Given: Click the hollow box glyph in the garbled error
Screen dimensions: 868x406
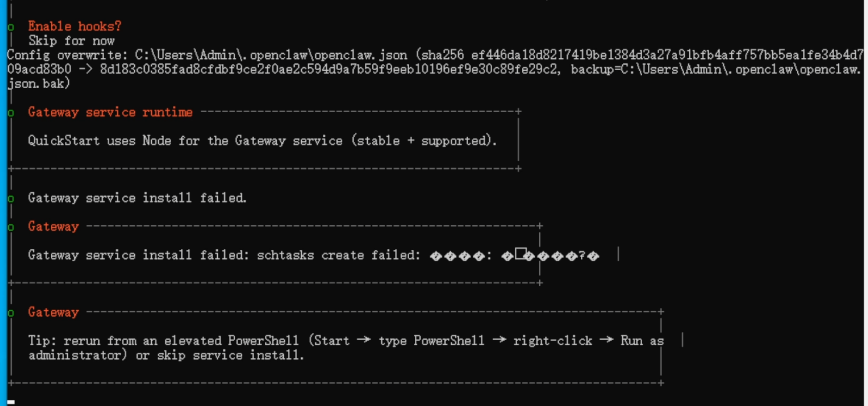Looking at the screenshot, I should (x=521, y=254).
